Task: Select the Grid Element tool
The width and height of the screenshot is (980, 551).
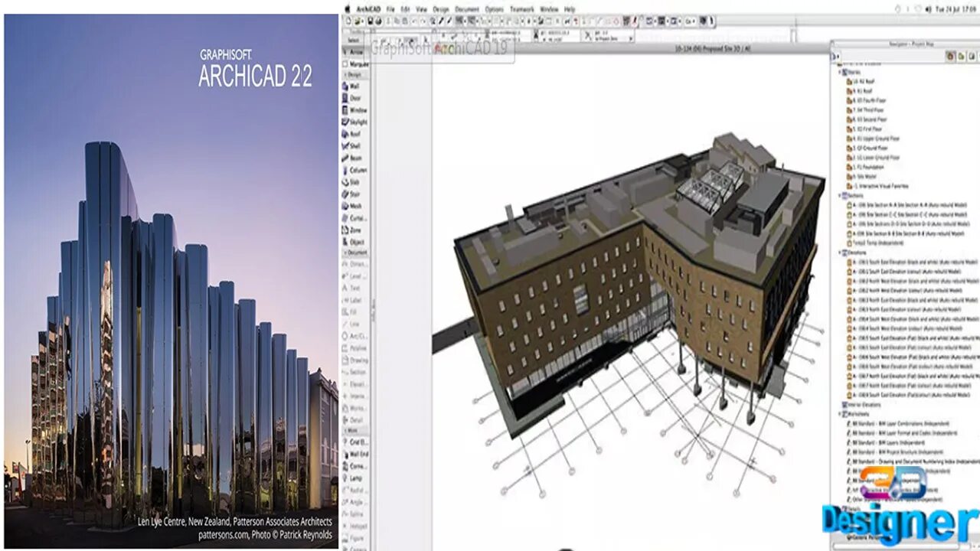Action: pyautogui.click(x=356, y=442)
